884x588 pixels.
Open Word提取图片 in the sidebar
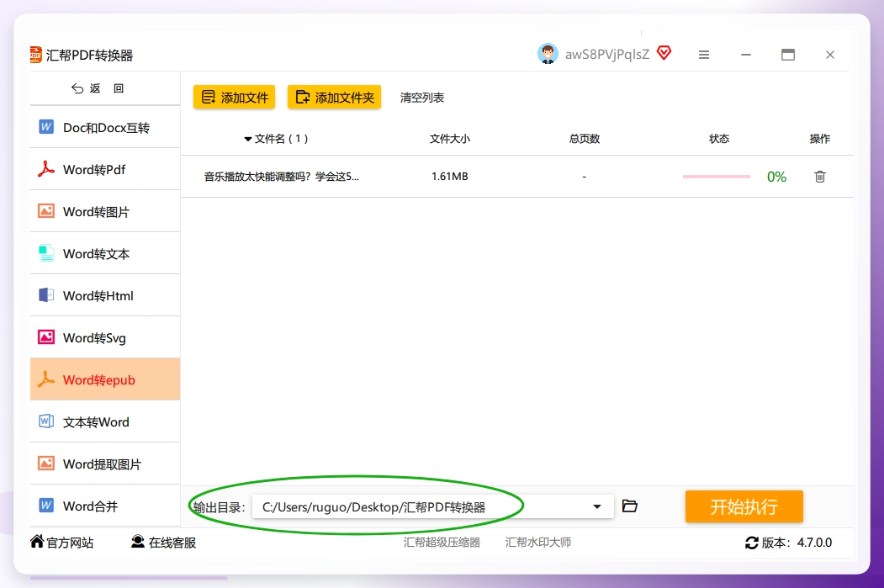coord(105,464)
